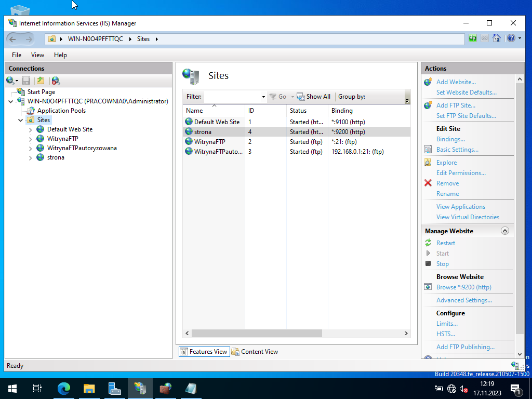Open Task View on the taskbar
532x399 pixels.
point(37,389)
